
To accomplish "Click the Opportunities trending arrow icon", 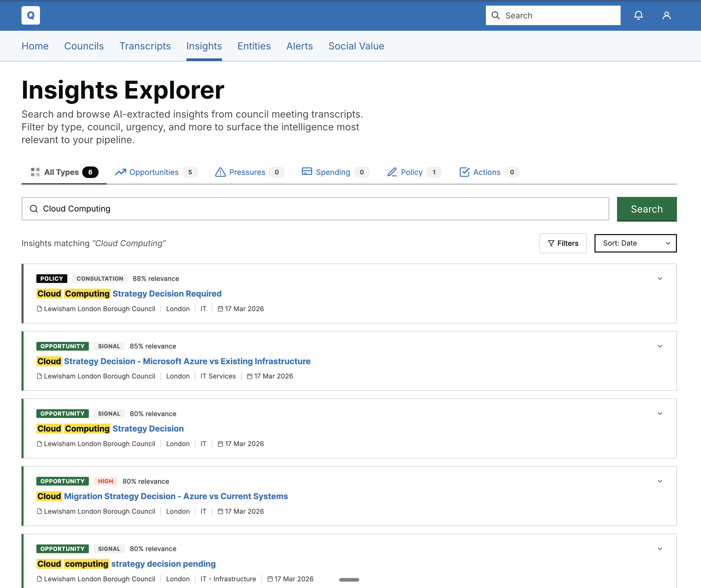I will tap(121, 172).
